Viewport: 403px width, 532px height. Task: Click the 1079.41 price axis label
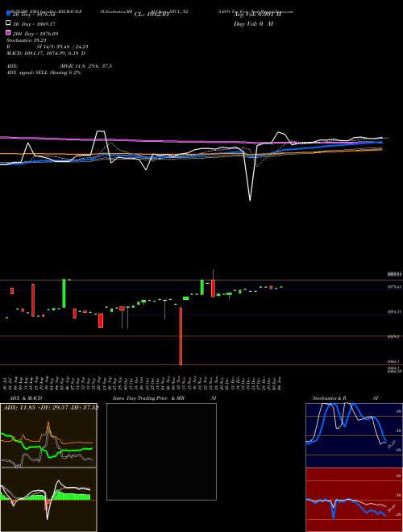pyautogui.click(x=395, y=287)
